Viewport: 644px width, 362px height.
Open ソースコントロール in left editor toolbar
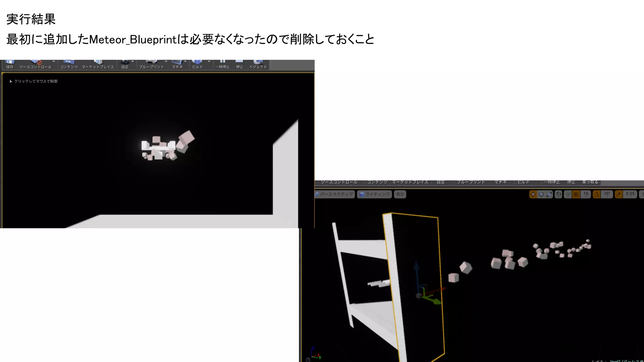[35, 65]
